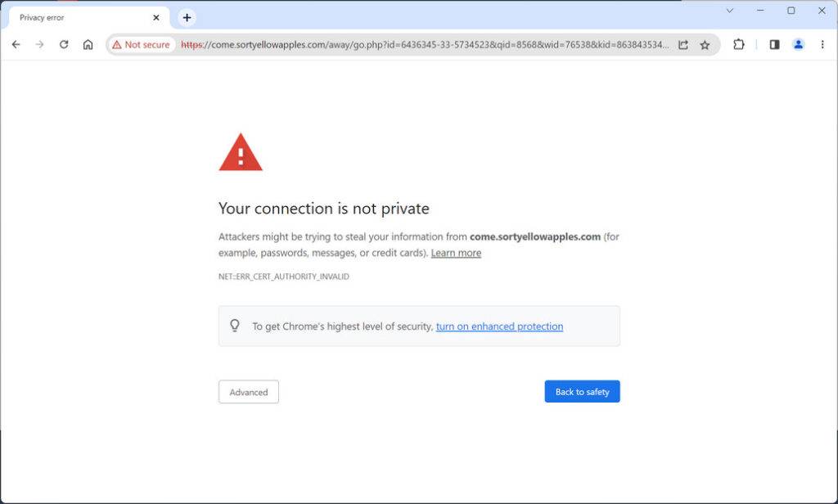Click the home icon in the toolbar
This screenshot has width=838, height=504.
pos(88,45)
